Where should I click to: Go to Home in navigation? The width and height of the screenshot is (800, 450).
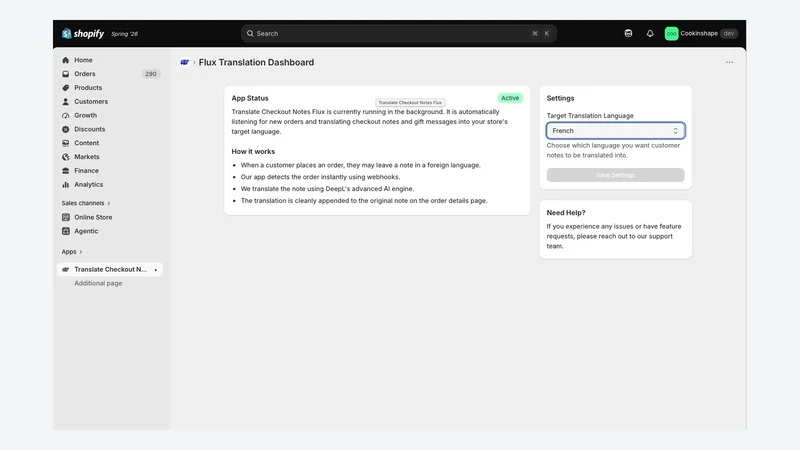[x=83, y=60]
